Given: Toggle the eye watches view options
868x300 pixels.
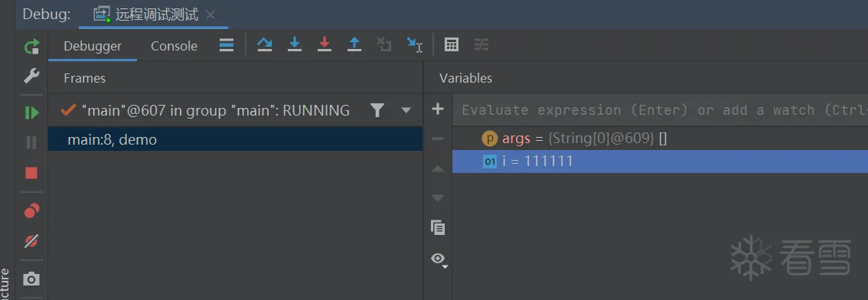Looking at the screenshot, I should click(x=439, y=259).
